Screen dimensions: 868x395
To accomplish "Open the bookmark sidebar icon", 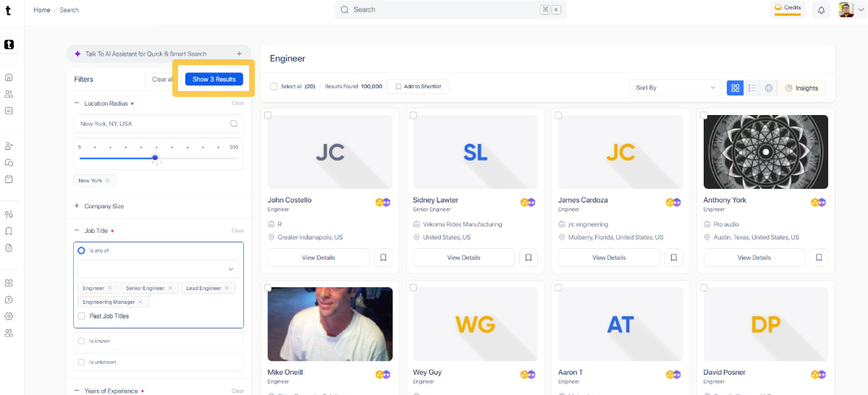I will tap(9, 232).
